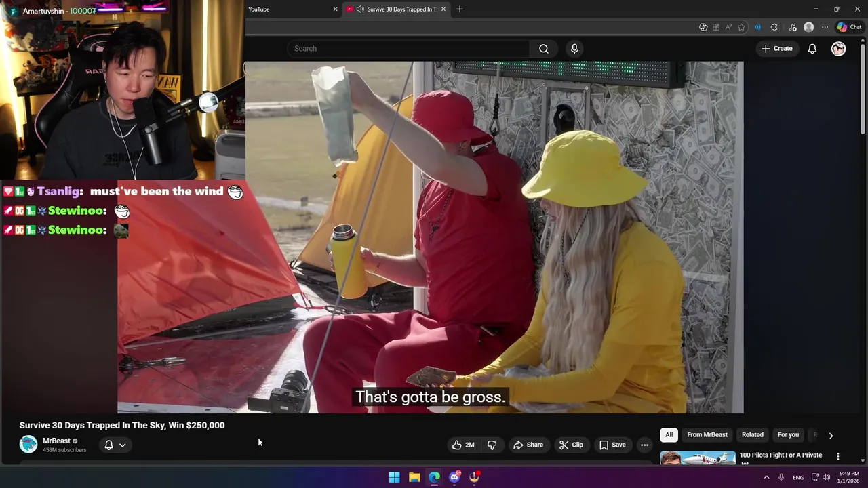Open File Explorer from the taskbar
Screen dimensions: 868x488
pos(414,477)
